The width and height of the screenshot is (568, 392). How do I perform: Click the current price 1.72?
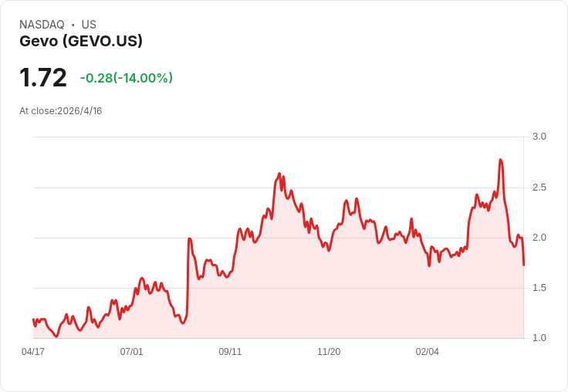pyautogui.click(x=43, y=78)
